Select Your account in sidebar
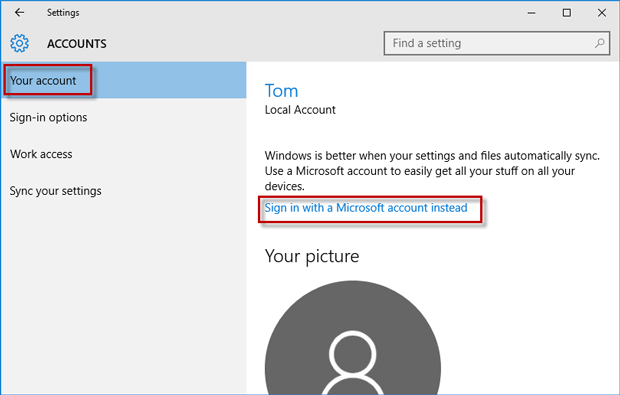This screenshot has width=620, height=395. click(x=123, y=80)
